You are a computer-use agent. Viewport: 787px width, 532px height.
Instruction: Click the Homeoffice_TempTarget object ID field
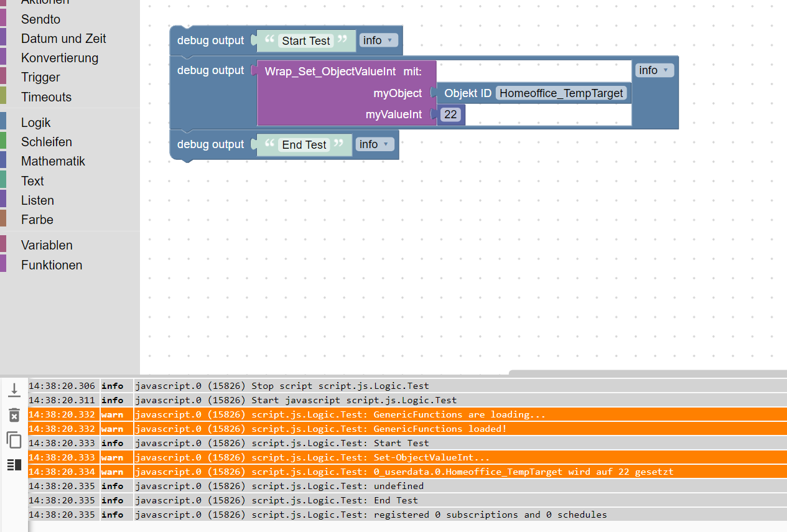pyautogui.click(x=561, y=93)
